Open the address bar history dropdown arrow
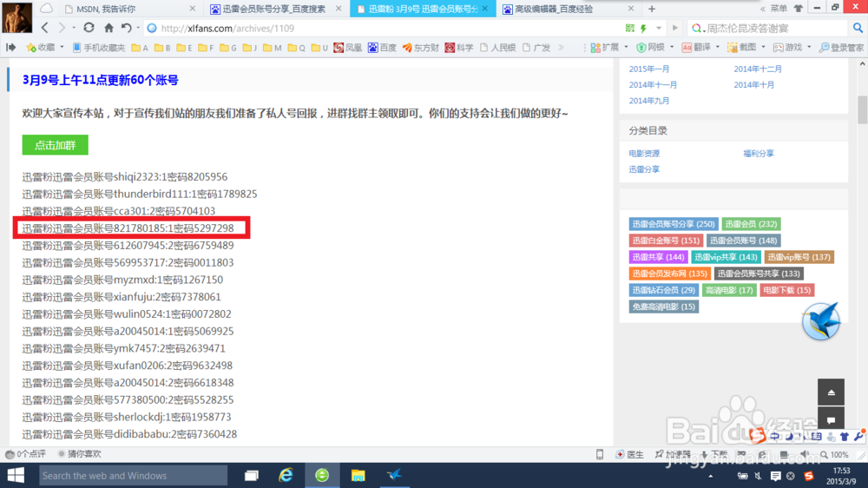The height and width of the screenshot is (488, 868). click(x=659, y=28)
